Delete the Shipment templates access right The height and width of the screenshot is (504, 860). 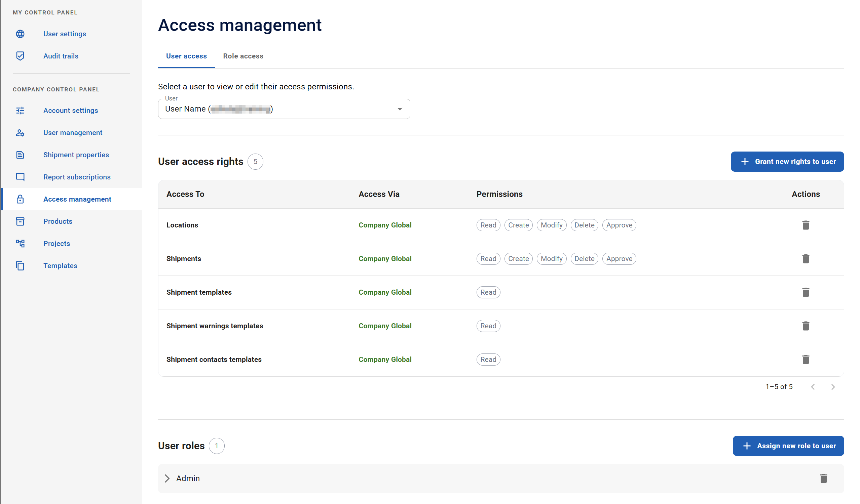806,292
